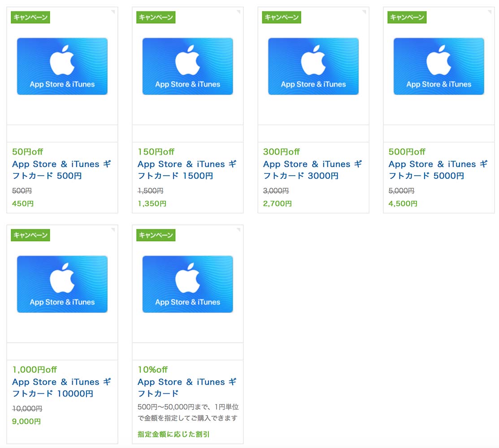Click the 9,000円 discounted price
The image size is (499, 448).
26,421
